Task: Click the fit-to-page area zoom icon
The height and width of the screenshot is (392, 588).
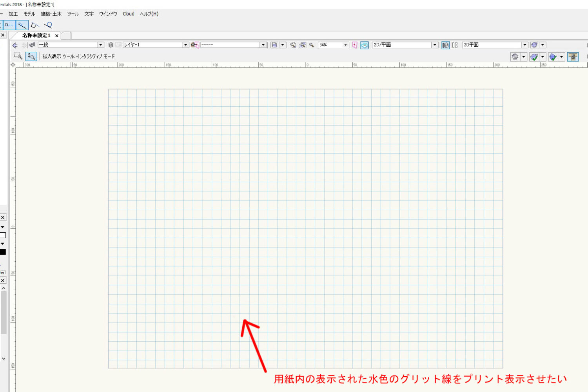Action: pyautogui.click(x=293, y=45)
